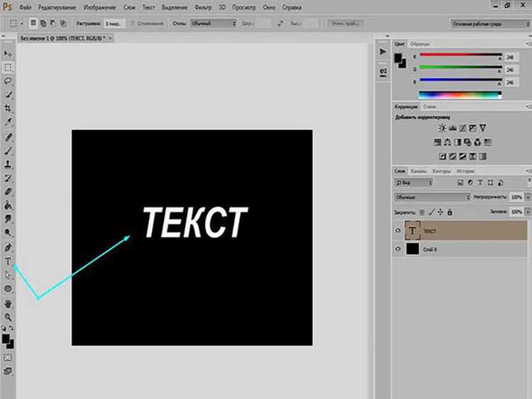Image resolution: width=532 pixels, height=399 pixels.
Task: Toggle lock position for layer
Action: (x=440, y=212)
